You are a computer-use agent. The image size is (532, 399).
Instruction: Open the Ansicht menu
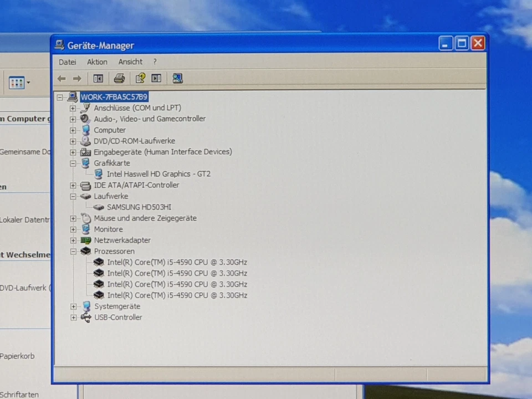pyautogui.click(x=130, y=62)
